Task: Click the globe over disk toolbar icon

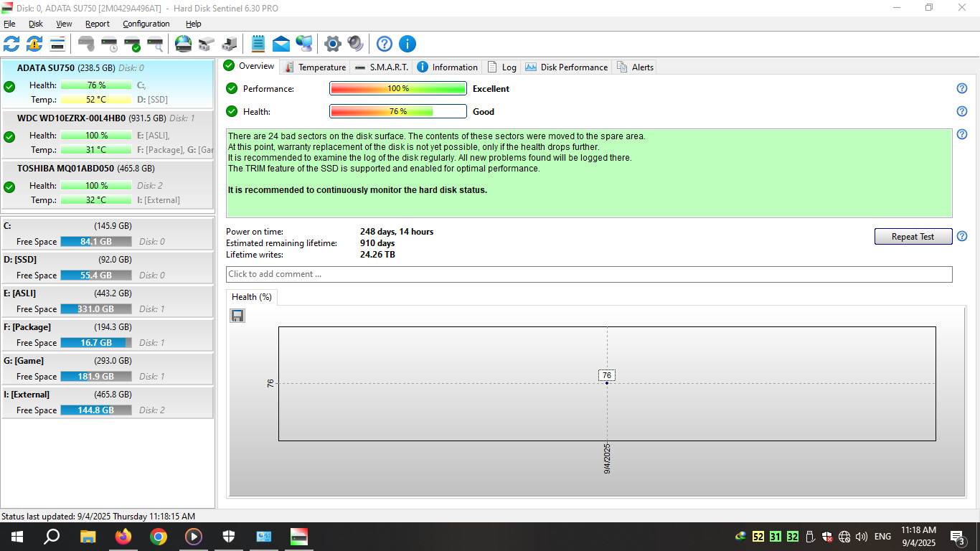Action: pyautogui.click(x=184, y=44)
